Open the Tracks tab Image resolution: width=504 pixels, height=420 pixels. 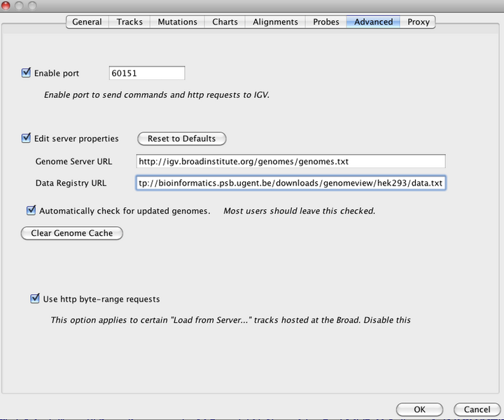pyautogui.click(x=129, y=22)
